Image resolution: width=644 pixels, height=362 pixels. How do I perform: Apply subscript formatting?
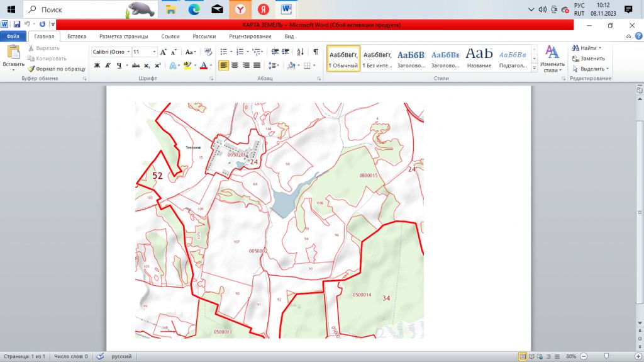tap(147, 65)
